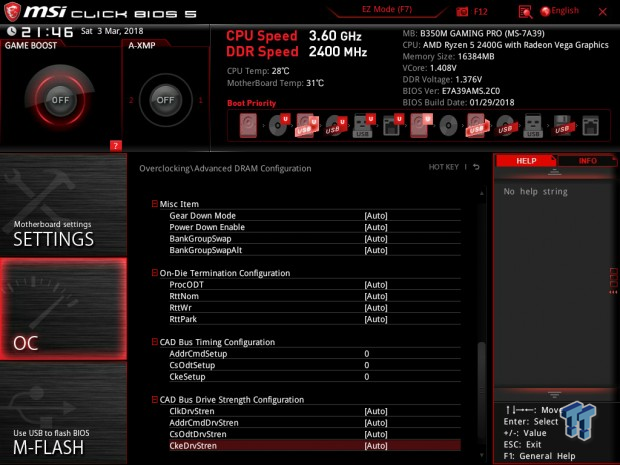
Task: Select A-XMP profile 2
Action: [131, 100]
